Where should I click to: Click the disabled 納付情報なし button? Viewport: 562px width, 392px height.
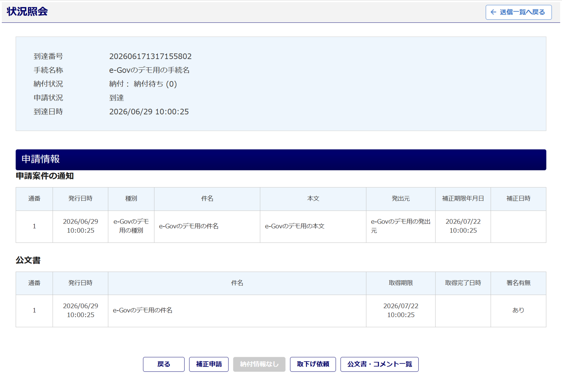[x=259, y=364]
